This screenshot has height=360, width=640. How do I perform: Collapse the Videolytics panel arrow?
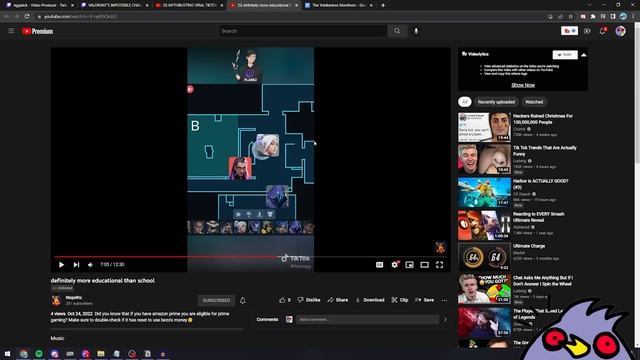[584, 55]
